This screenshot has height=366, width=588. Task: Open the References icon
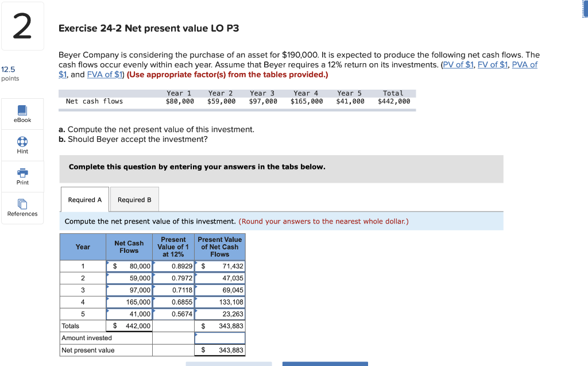point(22,207)
